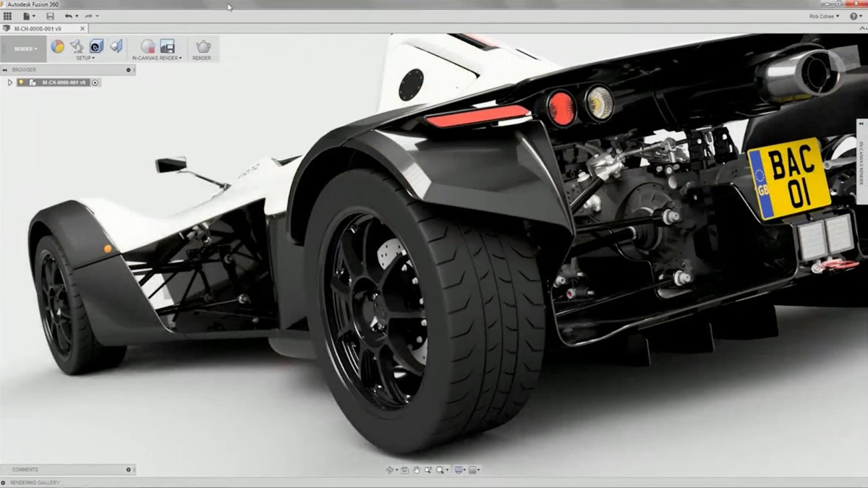The image size is (868, 488).
Task: Expand the IN-CANVAS RENDER side panel
Action: tap(861, 123)
